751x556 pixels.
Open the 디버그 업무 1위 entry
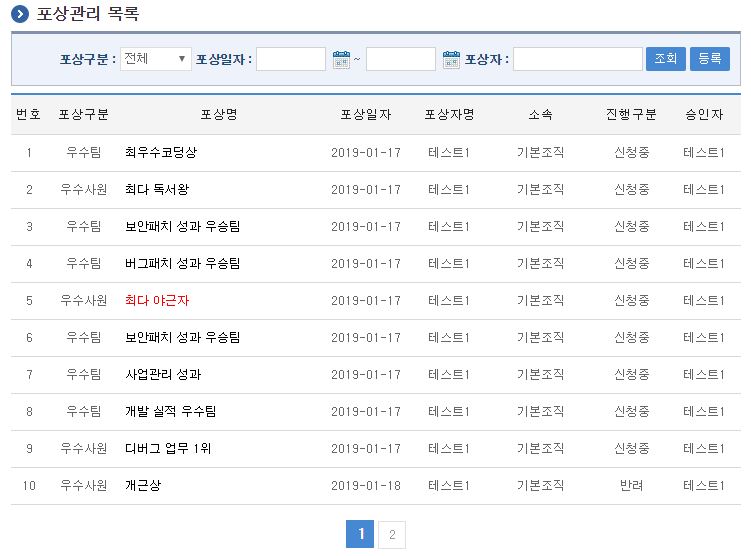click(x=168, y=449)
